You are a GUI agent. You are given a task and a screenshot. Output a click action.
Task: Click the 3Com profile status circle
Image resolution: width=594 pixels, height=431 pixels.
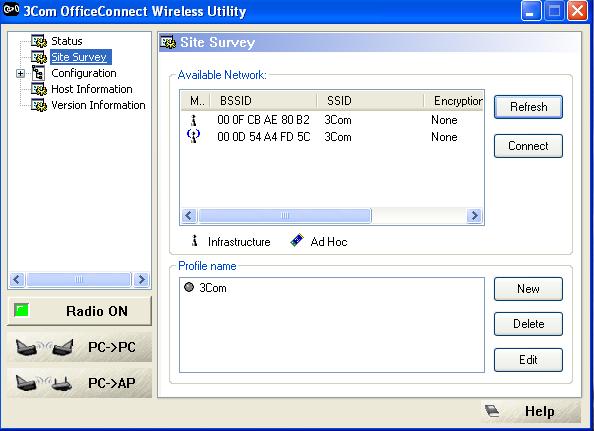[189, 287]
